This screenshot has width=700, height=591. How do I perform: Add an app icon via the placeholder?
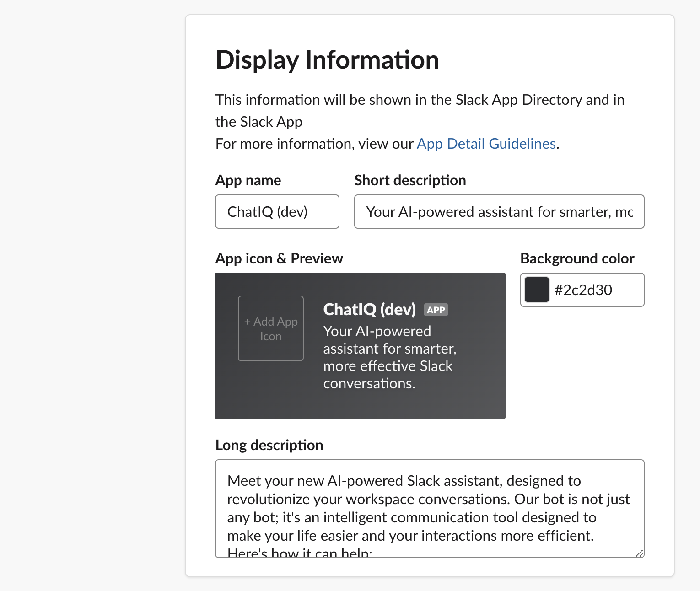coord(271,328)
